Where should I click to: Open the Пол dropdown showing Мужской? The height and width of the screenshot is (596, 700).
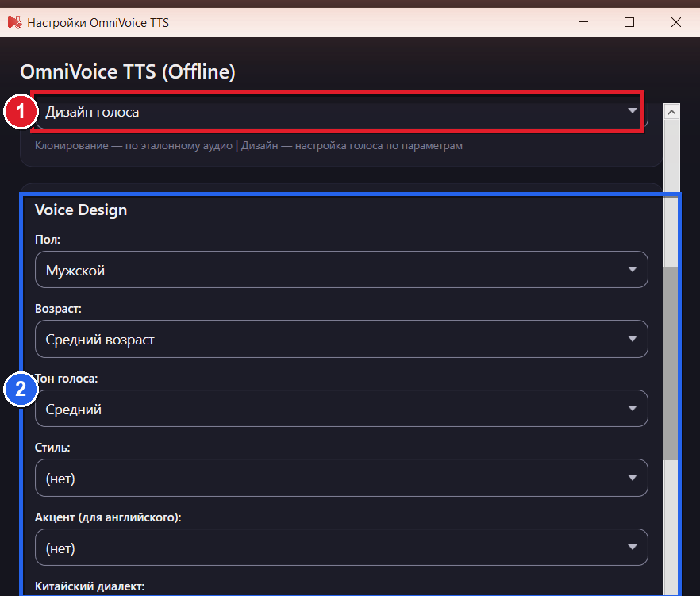pyautogui.click(x=341, y=270)
